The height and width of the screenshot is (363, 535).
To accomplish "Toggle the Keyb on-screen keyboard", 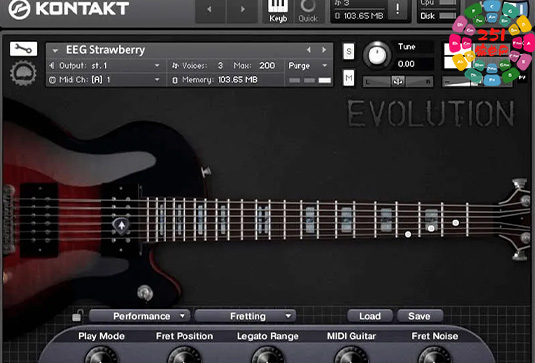I will coord(278,11).
